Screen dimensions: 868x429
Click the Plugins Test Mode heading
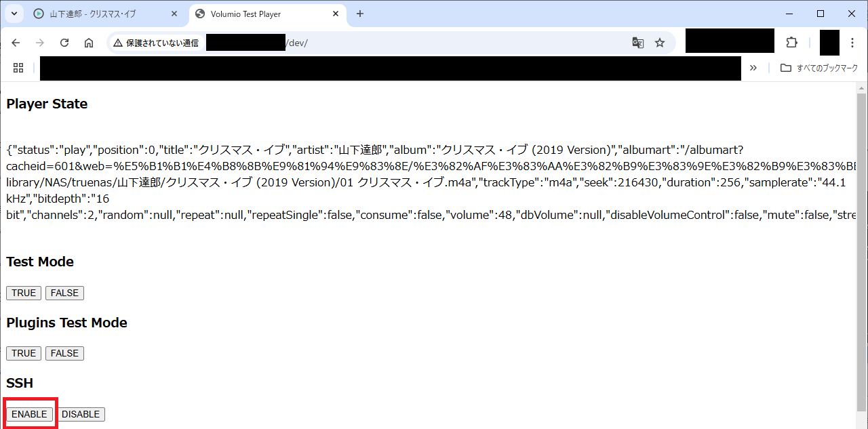coord(66,323)
